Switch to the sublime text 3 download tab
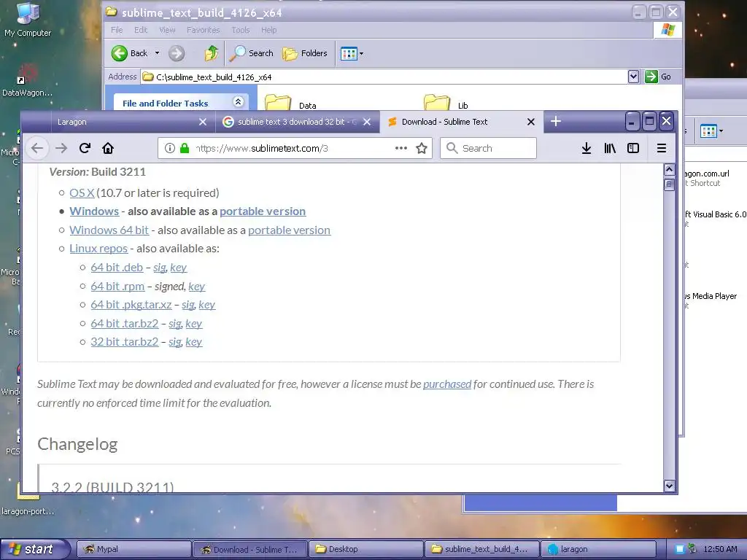The width and height of the screenshot is (747, 560). click(x=298, y=122)
